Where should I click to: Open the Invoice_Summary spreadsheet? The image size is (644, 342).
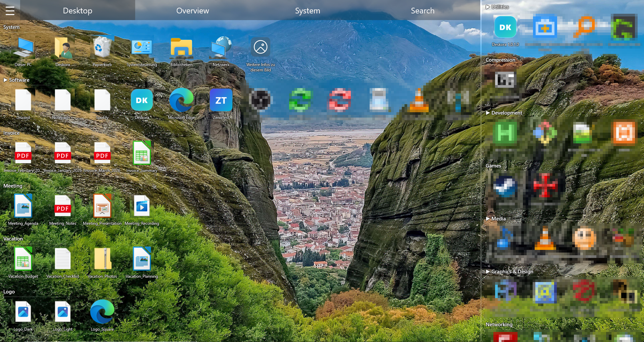coord(142,153)
